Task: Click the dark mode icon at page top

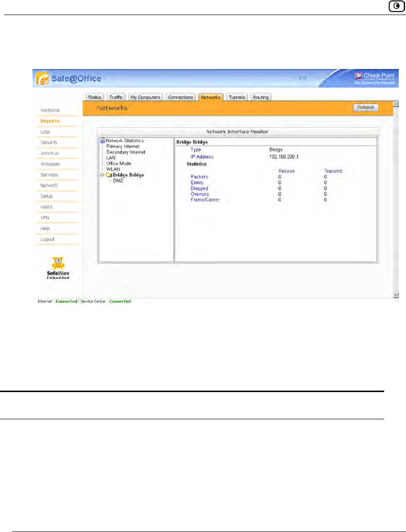Action: pos(396,6)
